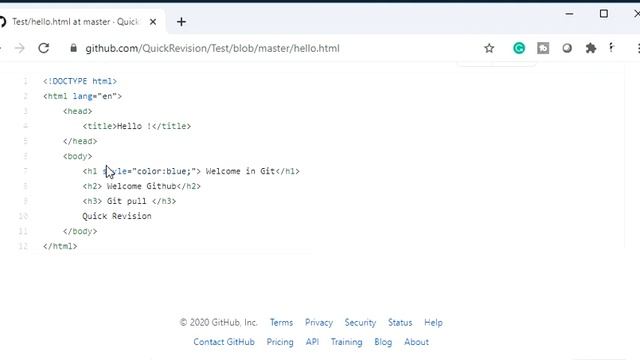Click the <!DOCTYPE html> code line
640x360 pixels.
point(80,81)
